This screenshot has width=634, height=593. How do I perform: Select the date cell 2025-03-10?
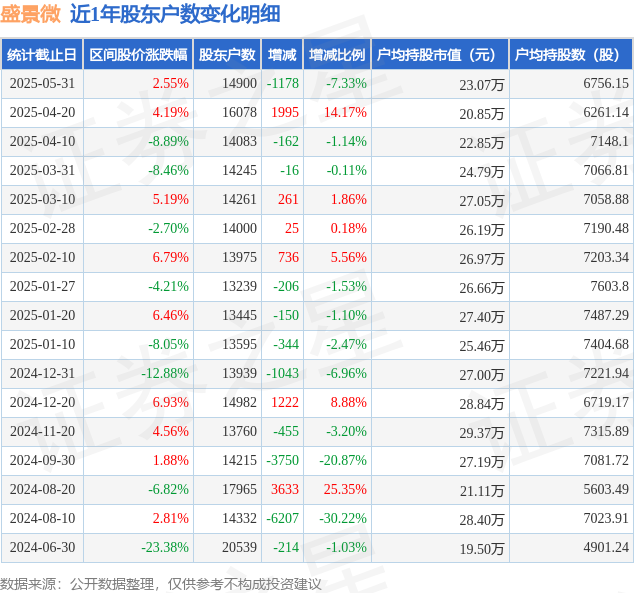point(42,199)
